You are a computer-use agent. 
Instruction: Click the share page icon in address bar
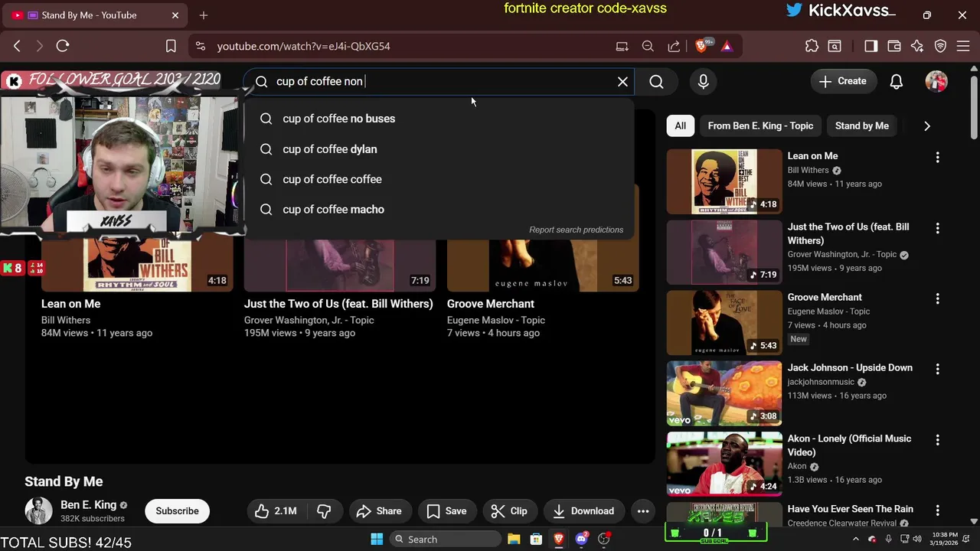click(x=674, y=46)
